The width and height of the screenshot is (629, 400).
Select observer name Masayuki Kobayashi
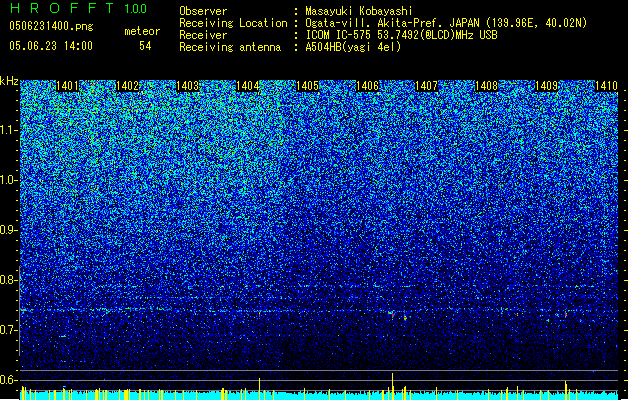(x=359, y=11)
